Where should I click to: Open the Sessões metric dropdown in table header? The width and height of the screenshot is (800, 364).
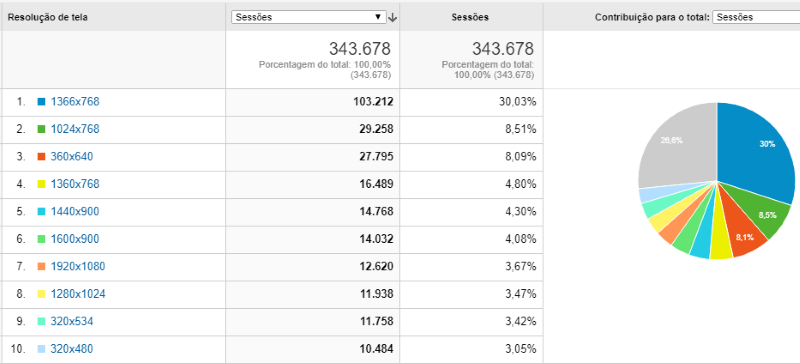click(x=308, y=17)
